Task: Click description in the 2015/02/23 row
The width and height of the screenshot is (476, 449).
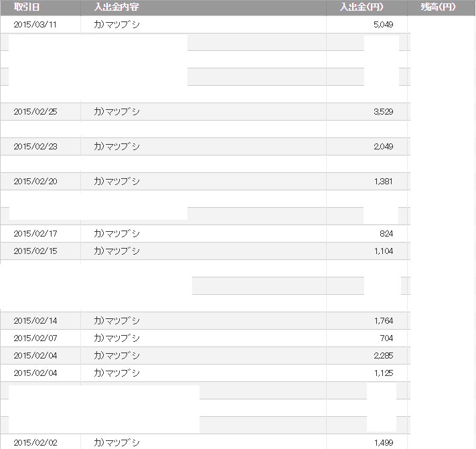Action: (x=116, y=146)
